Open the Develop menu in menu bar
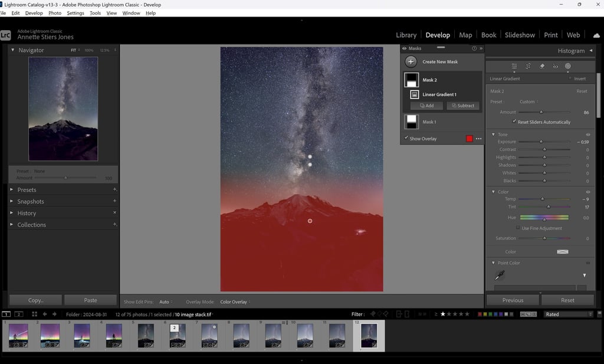 [34, 13]
